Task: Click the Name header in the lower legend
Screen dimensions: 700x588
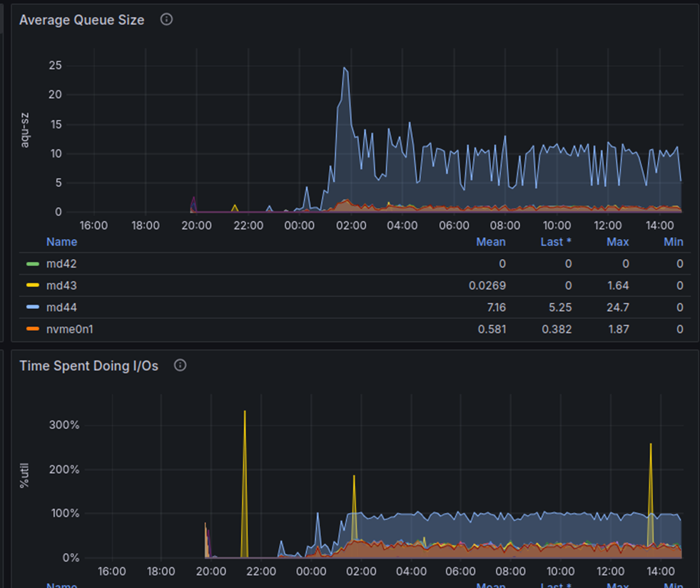Action: click(61, 585)
